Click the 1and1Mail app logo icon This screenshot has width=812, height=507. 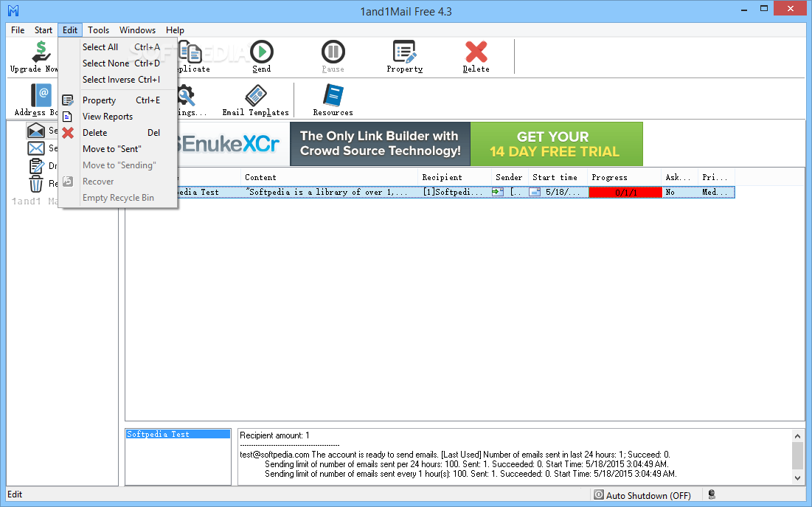[x=13, y=10]
